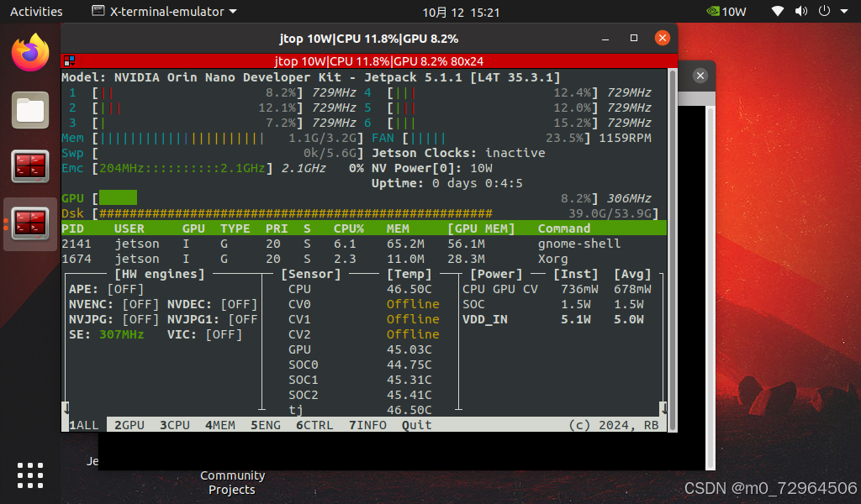Image resolution: width=861 pixels, height=504 pixels.
Task: Switch to the 1ALL tab
Action: click(84, 425)
